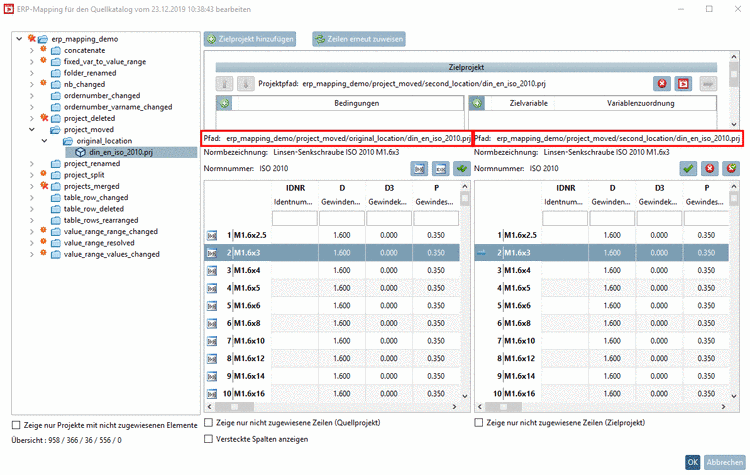The width and height of the screenshot is (750, 475).
Task: Click the D3 column header in the target table
Action: (659, 188)
